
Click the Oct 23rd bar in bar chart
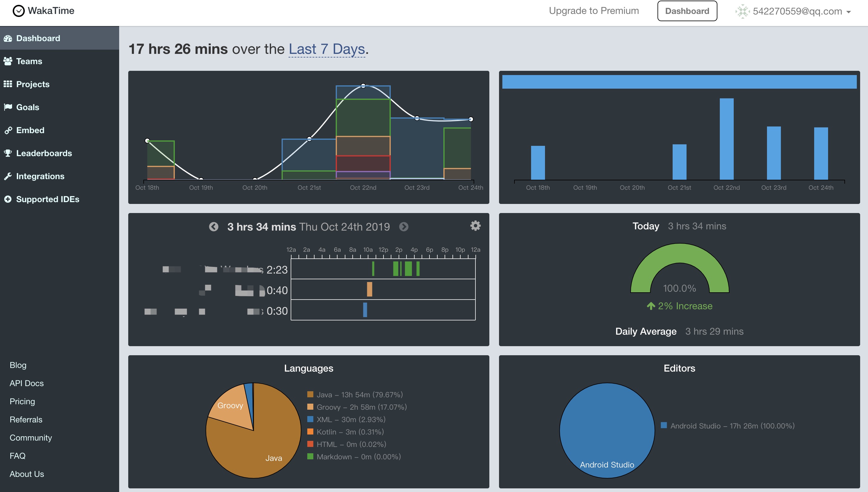point(773,153)
